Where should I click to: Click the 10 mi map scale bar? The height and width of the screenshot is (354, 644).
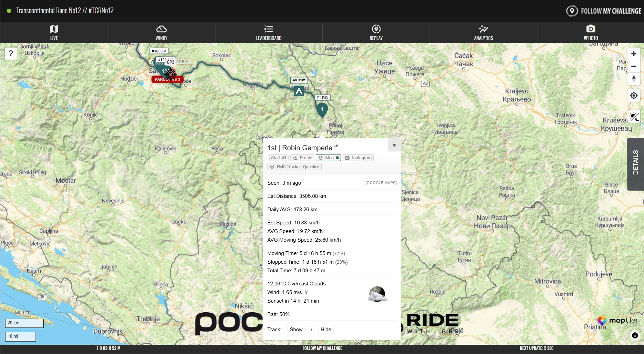pos(20,336)
